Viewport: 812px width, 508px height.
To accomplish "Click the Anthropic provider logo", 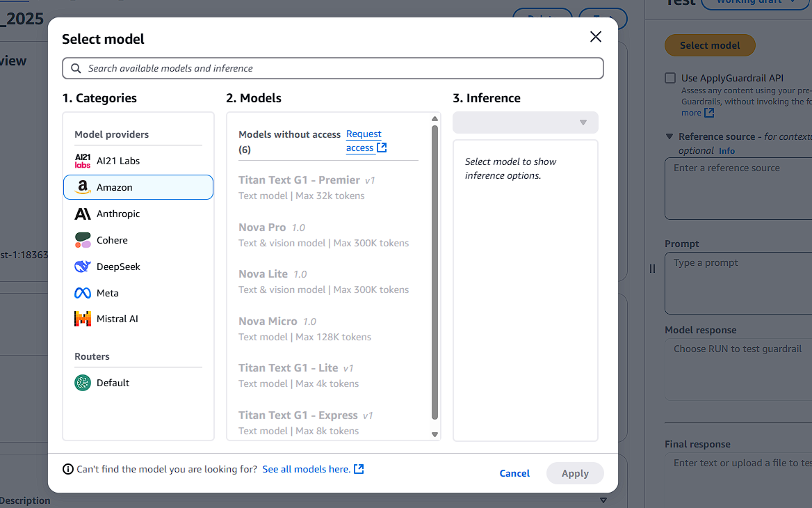I will [82, 214].
